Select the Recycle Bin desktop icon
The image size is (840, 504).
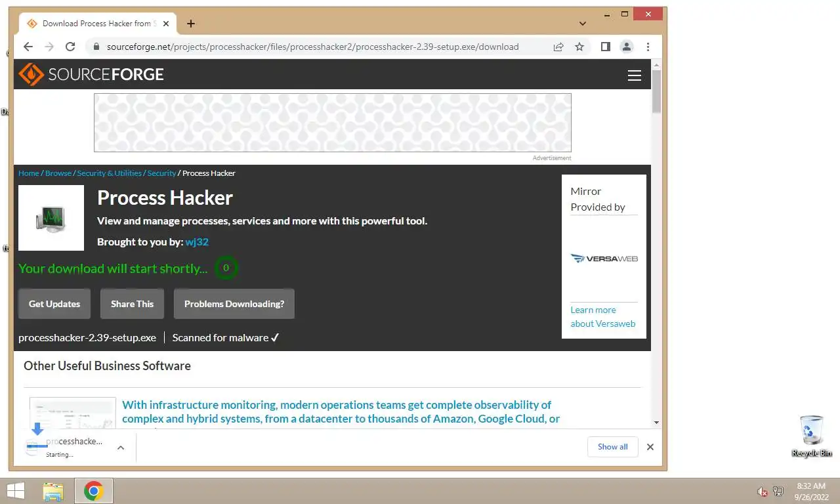click(812, 436)
